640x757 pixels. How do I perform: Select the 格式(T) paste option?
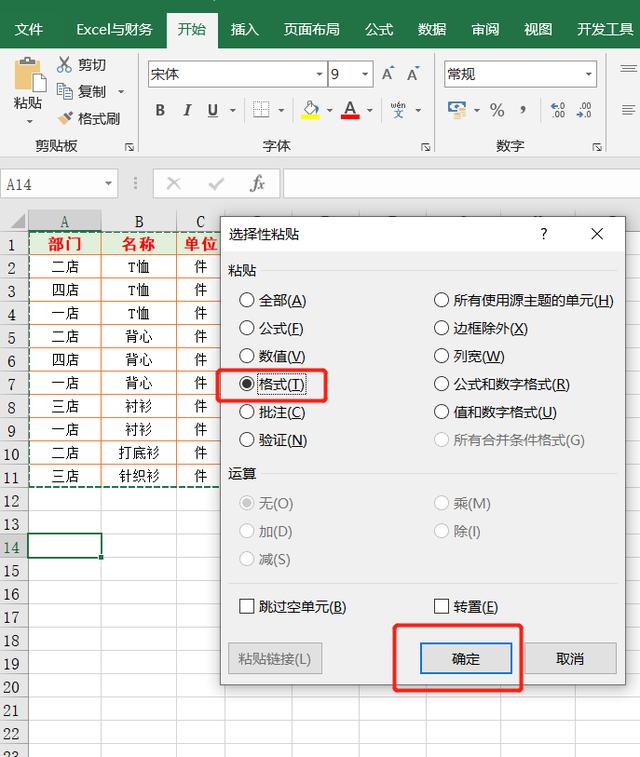pyautogui.click(x=272, y=384)
